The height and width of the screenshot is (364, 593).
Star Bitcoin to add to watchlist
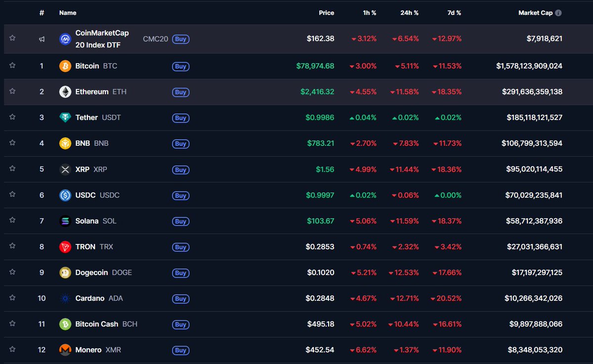point(12,65)
